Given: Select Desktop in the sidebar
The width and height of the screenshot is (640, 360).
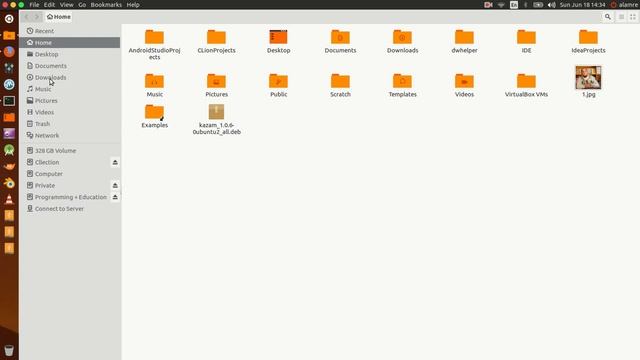Looking at the screenshot, I should [x=70, y=54].
